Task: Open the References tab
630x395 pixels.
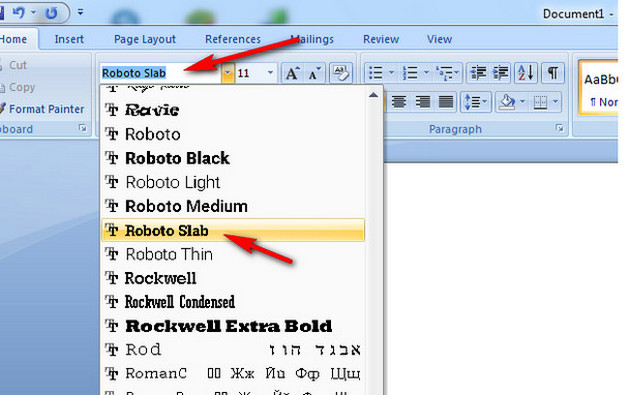Action: click(x=233, y=39)
